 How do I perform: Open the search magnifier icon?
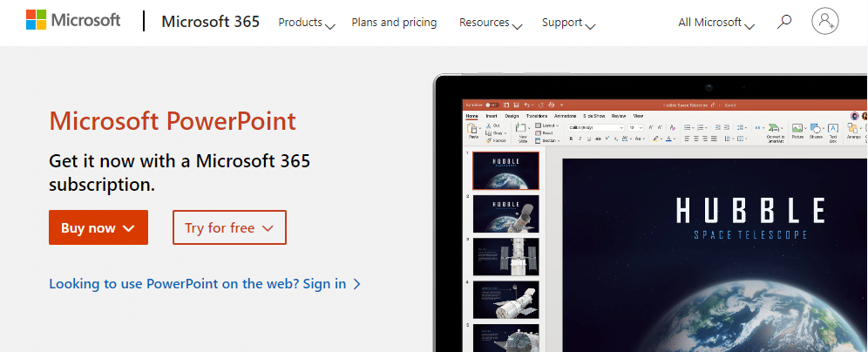784,22
